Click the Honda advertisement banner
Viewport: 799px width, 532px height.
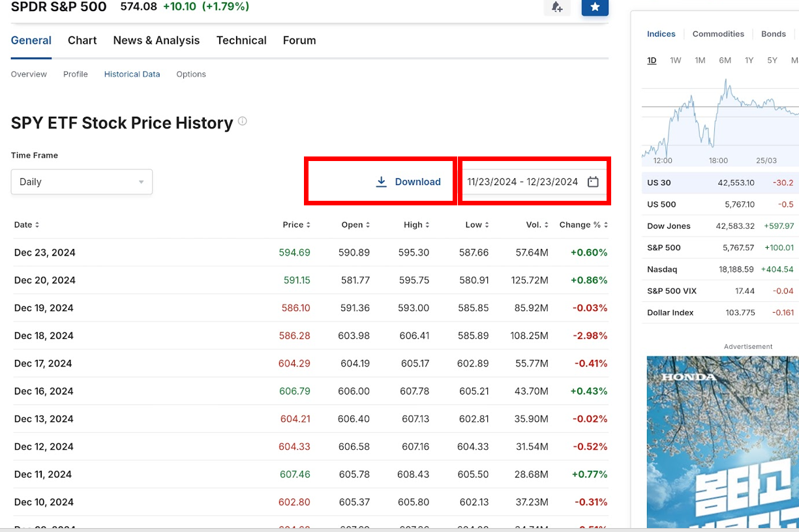point(723,443)
